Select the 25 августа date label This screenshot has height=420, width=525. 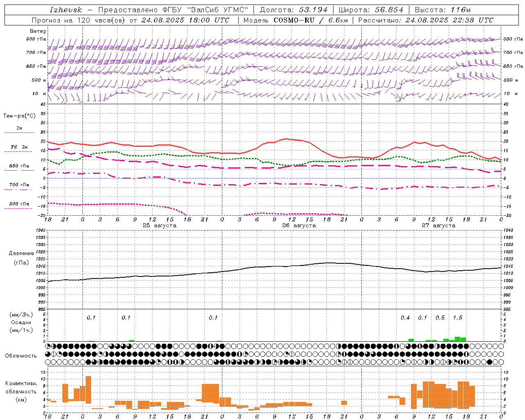(160, 226)
